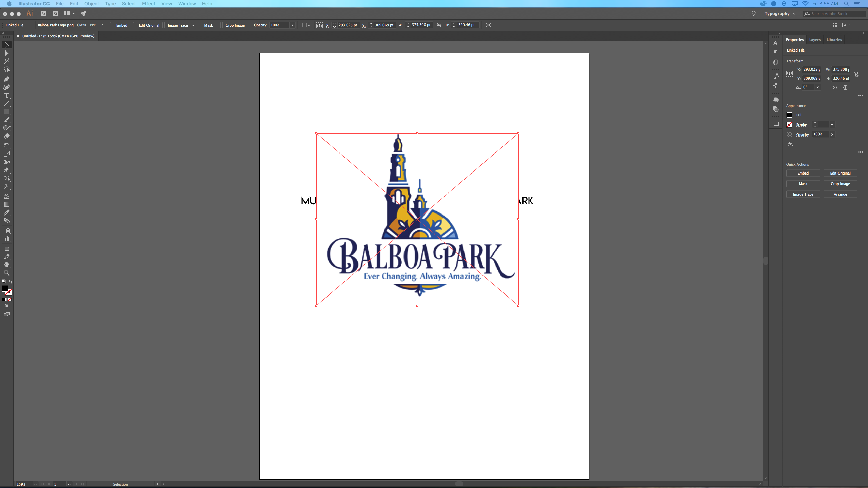Select the Eraser tool
This screenshot has height=488, width=868.
[7, 136]
